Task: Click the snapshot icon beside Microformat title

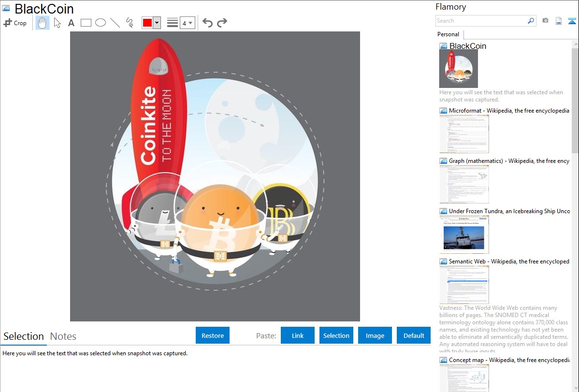Action: pos(444,111)
